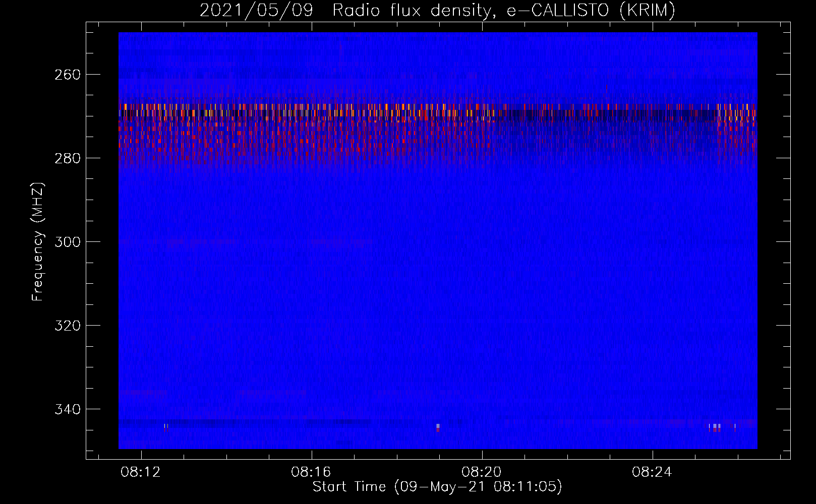Click the 320 frequency tick label
816x504 pixels.
click(67, 326)
